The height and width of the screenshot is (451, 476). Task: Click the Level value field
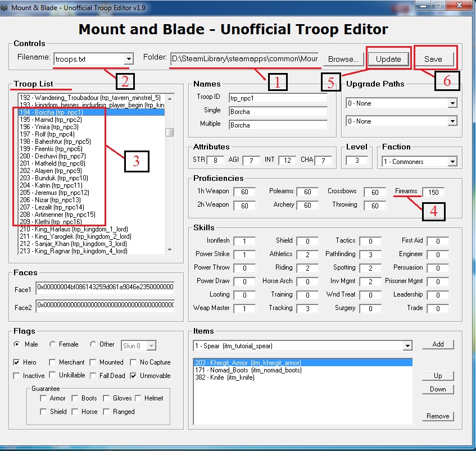point(357,161)
